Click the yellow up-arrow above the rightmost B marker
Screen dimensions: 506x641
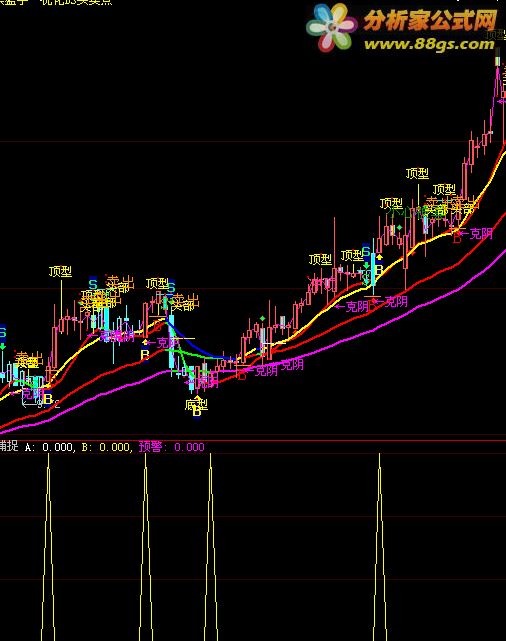tap(379, 257)
